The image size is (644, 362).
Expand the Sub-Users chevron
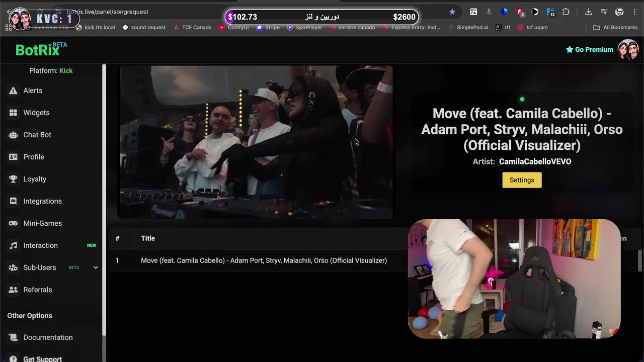coord(96,267)
